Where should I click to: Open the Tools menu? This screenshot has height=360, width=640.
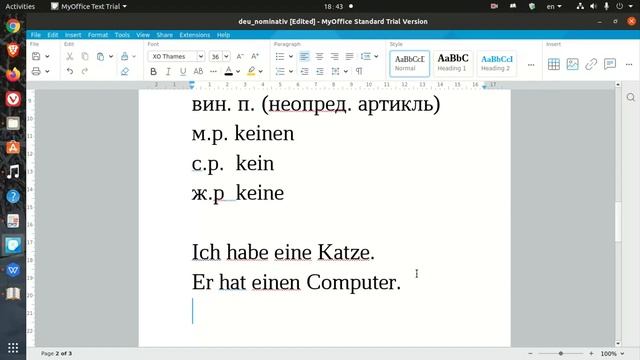(122, 35)
